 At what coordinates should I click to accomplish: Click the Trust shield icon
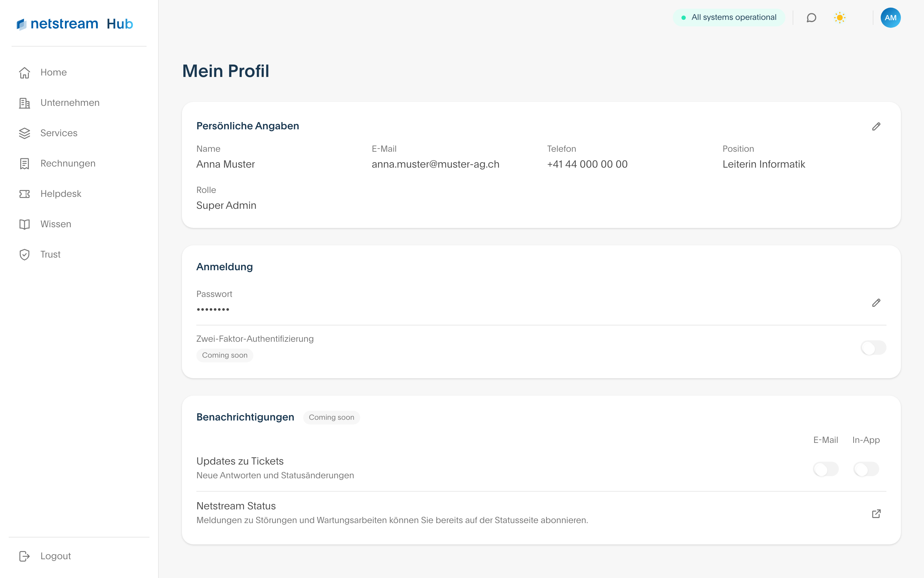(x=25, y=255)
